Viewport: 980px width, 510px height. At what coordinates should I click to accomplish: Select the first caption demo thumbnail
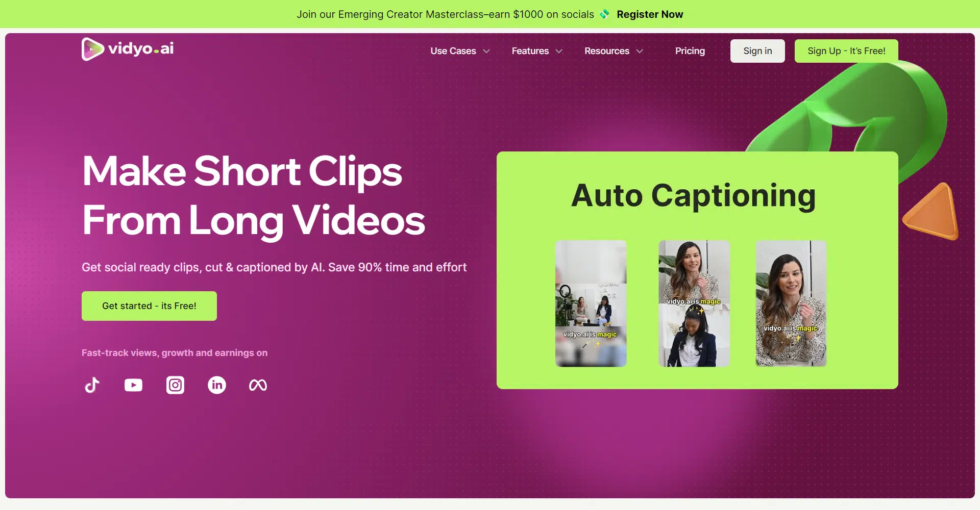(591, 303)
